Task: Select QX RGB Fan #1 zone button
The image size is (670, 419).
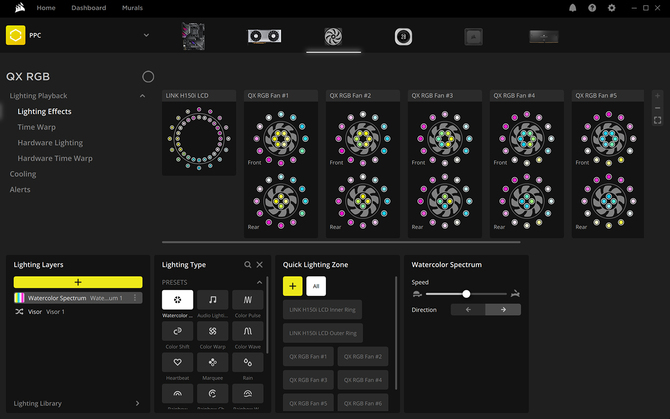Action: (x=308, y=356)
